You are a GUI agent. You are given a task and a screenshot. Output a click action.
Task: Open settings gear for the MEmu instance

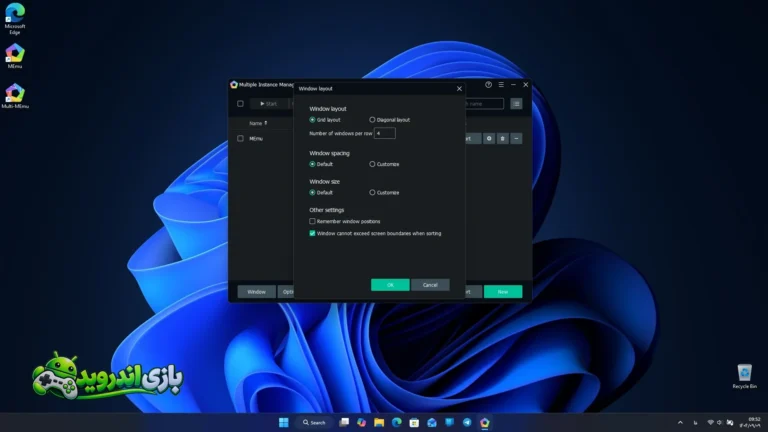[x=489, y=139]
